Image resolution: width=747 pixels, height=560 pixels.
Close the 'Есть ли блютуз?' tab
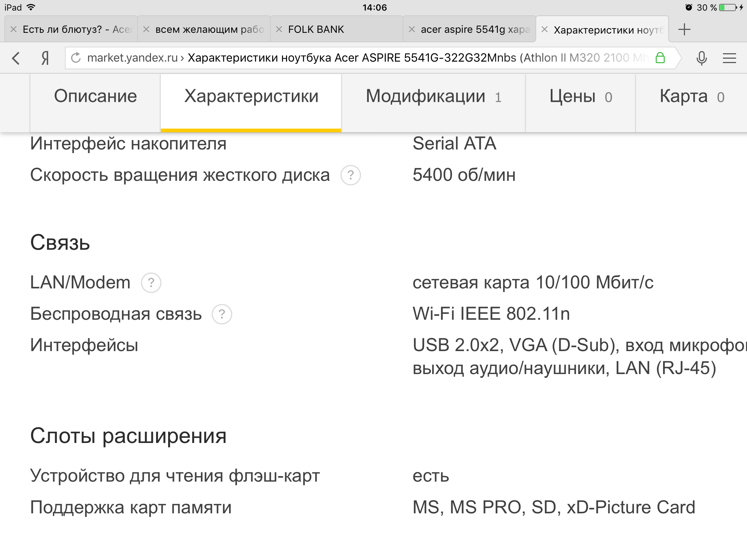pos(13,29)
